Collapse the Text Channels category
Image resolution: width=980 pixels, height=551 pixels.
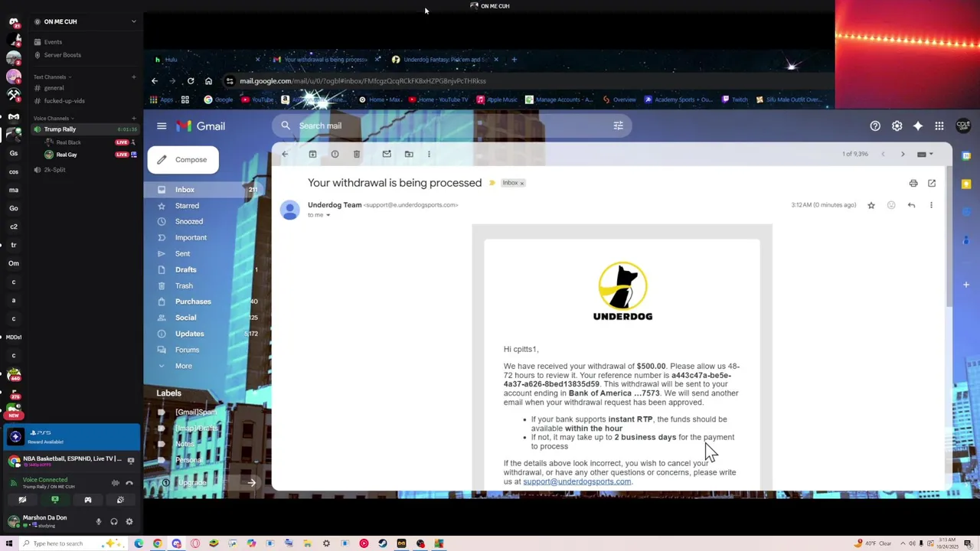click(x=52, y=77)
